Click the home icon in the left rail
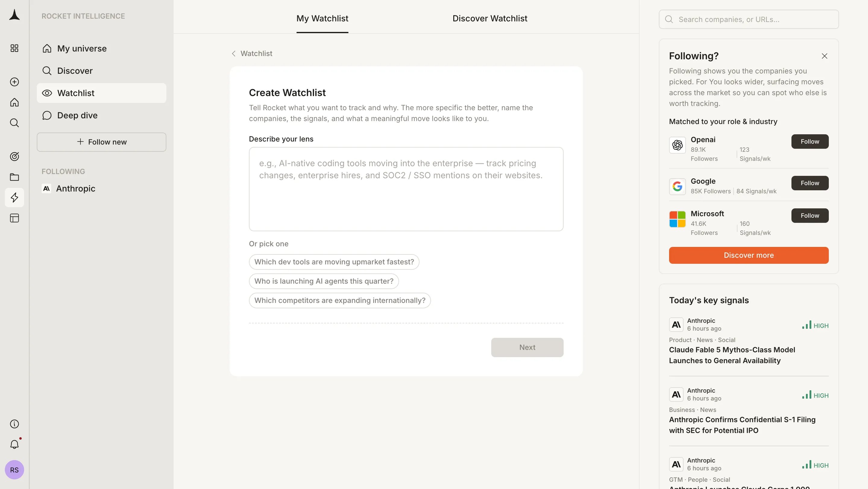Screen dimensions: 868x489 (14, 102)
